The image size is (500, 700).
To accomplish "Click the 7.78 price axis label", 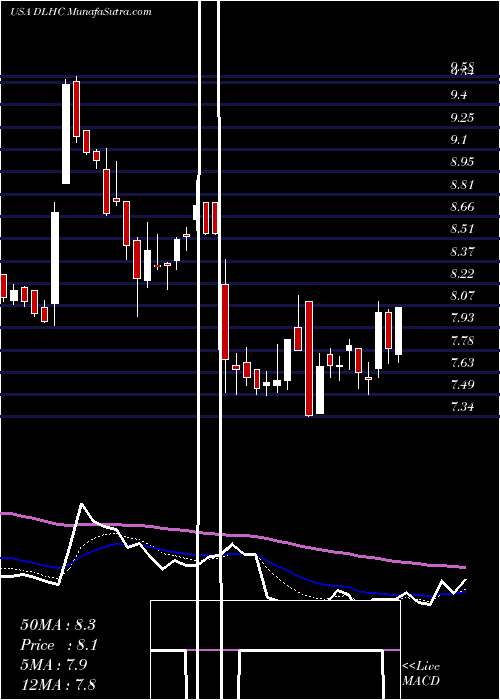I will coord(462,341).
